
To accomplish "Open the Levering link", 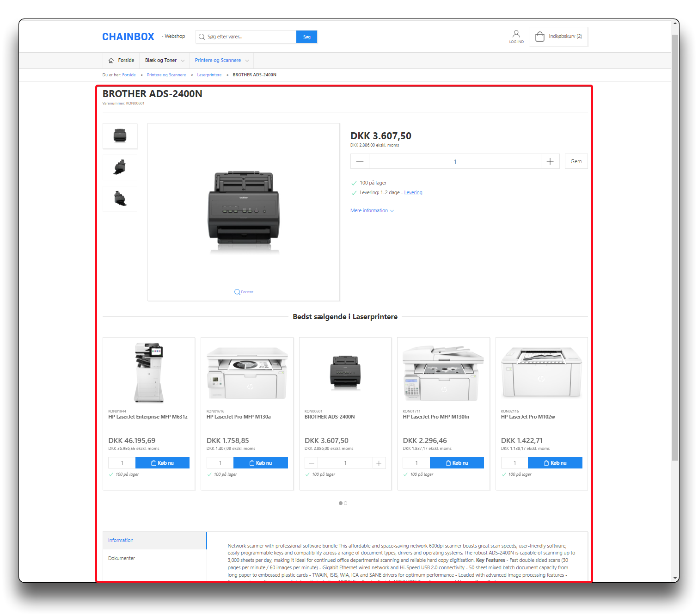I will coord(413,193).
